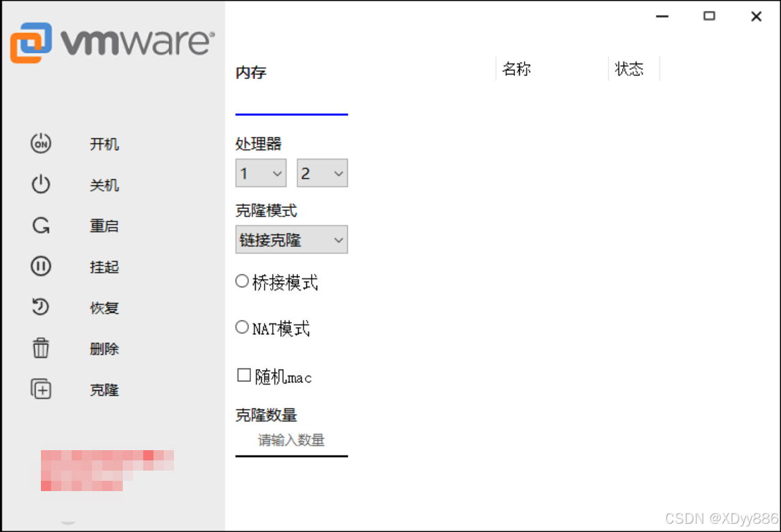Click the suspend pause icon
Image resolution: width=781 pixels, height=532 pixels.
point(41,266)
